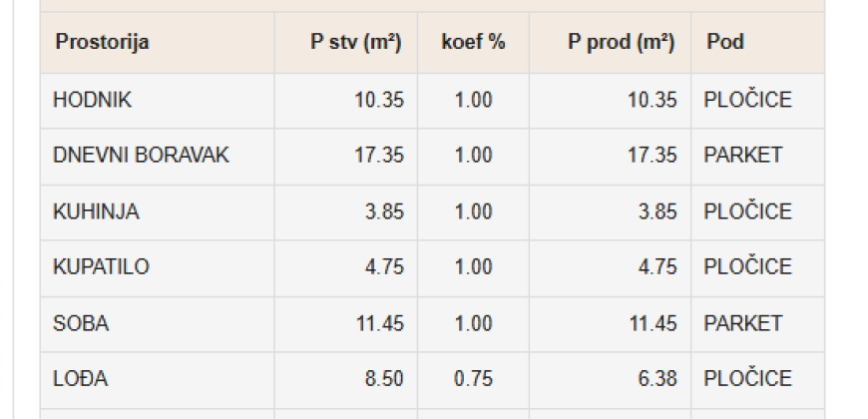868x419 pixels.
Task: Click the 8.50 P stv value for LOĐA
Action: click(x=383, y=379)
